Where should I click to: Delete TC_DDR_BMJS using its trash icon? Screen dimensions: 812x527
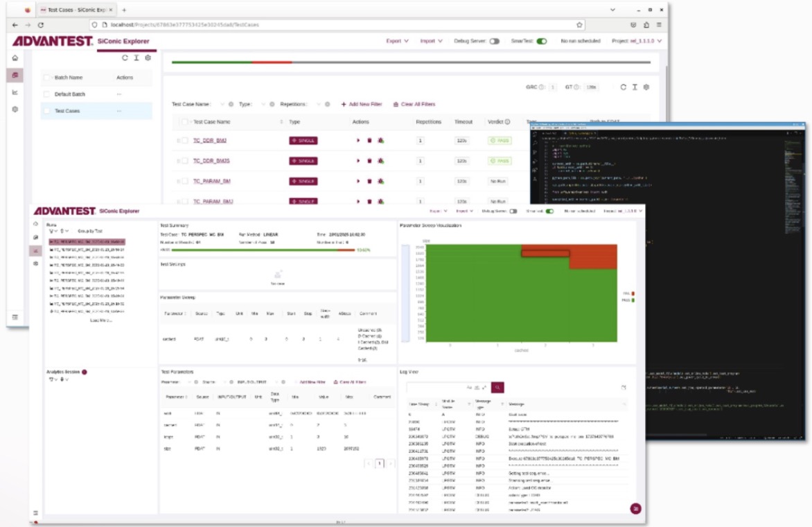pyautogui.click(x=369, y=161)
